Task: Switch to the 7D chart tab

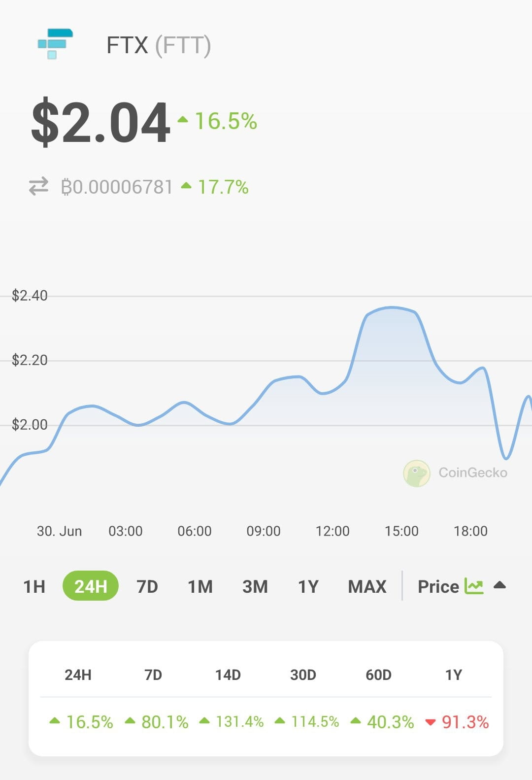Action: click(147, 586)
